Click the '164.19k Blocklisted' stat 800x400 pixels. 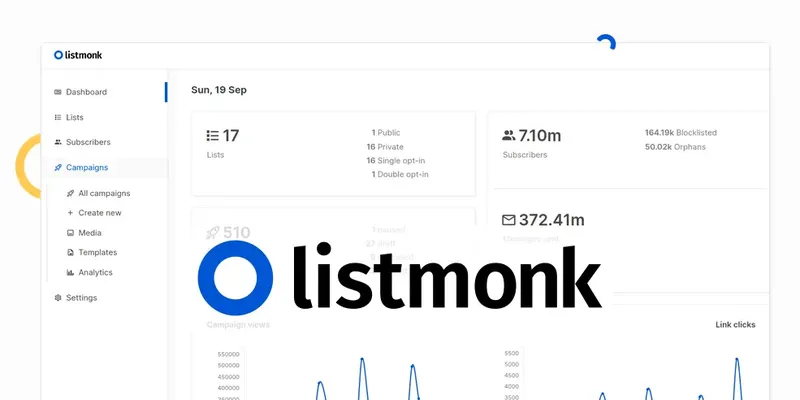coord(681,133)
